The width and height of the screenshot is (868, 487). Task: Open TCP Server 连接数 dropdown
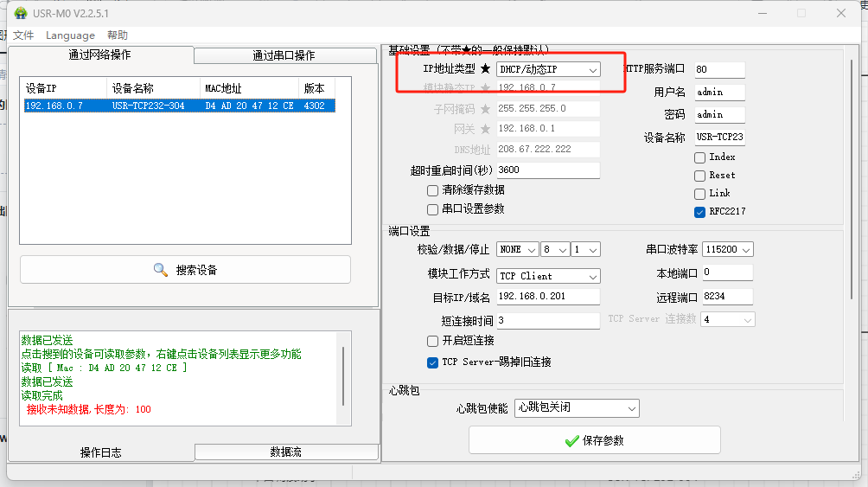coord(727,320)
